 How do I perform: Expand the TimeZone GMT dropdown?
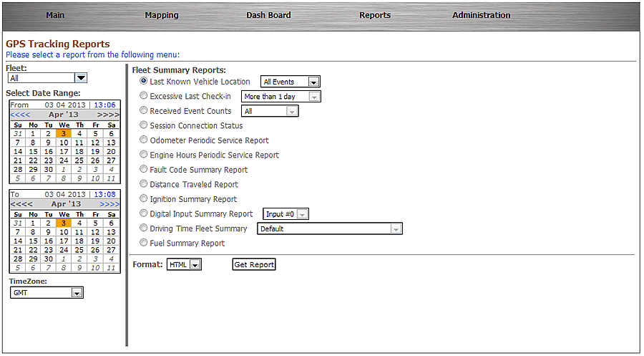coord(47,293)
